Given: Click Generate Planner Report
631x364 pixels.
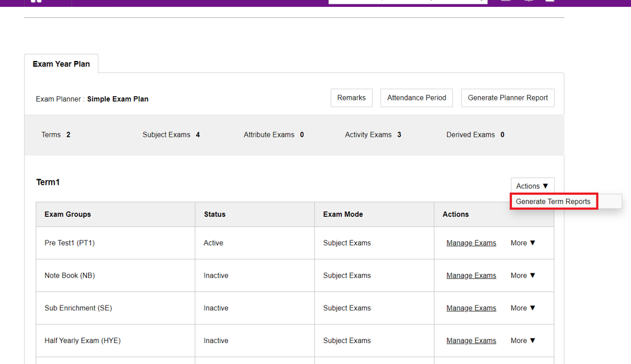Looking at the screenshot, I should coord(508,98).
